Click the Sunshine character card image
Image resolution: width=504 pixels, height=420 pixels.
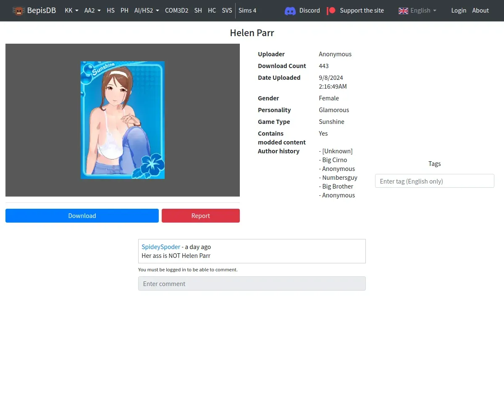point(123,120)
